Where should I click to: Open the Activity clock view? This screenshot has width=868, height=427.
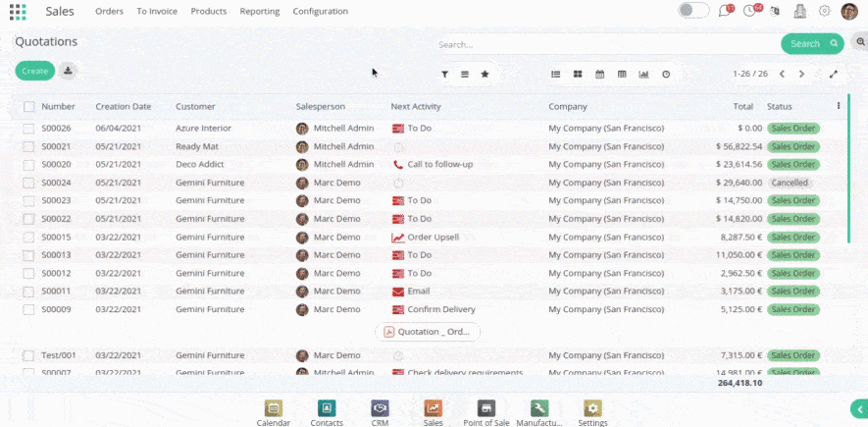coord(666,74)
